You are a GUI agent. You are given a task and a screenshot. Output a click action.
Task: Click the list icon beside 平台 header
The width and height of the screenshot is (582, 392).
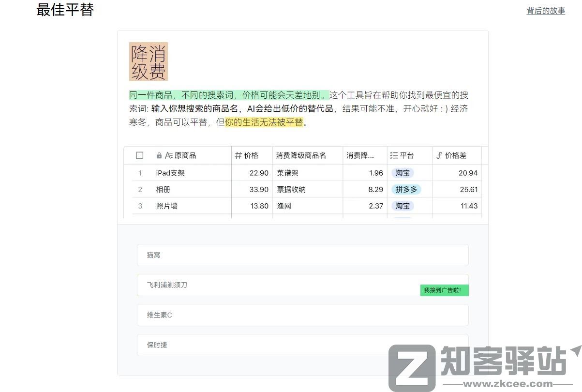coord(394,156)
